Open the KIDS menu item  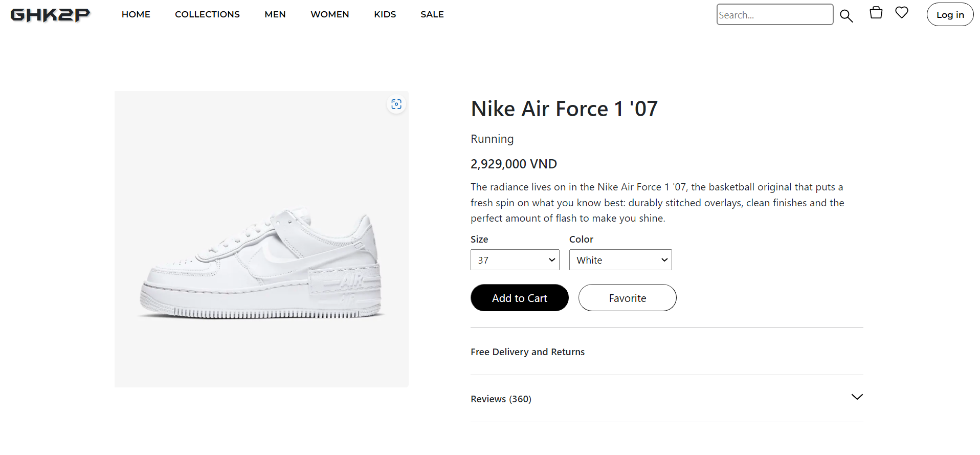coord(385,14)
